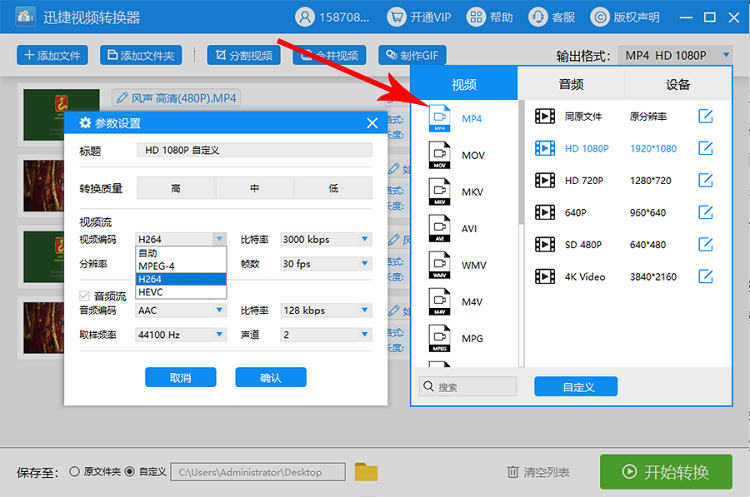Viewport: 750px width, 497px height.
Task: Set conversion quality to 中
Action: click(x=254, y=188)
